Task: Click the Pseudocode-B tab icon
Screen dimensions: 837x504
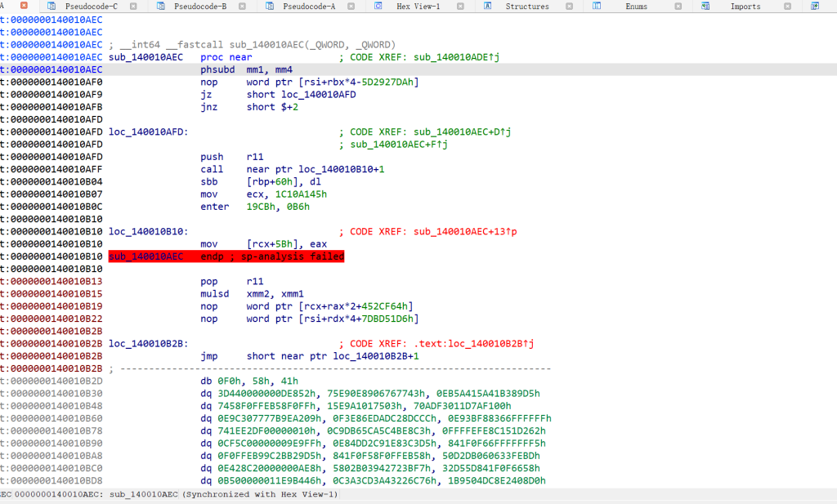Action: pyautogui.click(x=159, y=7)
